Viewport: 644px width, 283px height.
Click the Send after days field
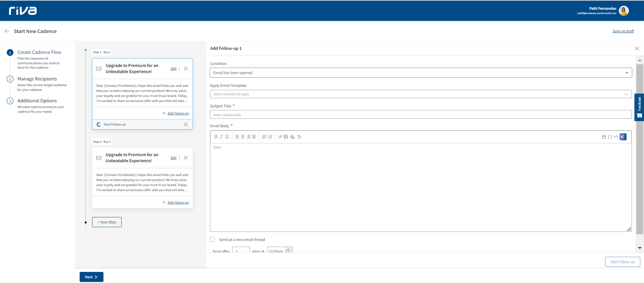[x=241, y=250]
